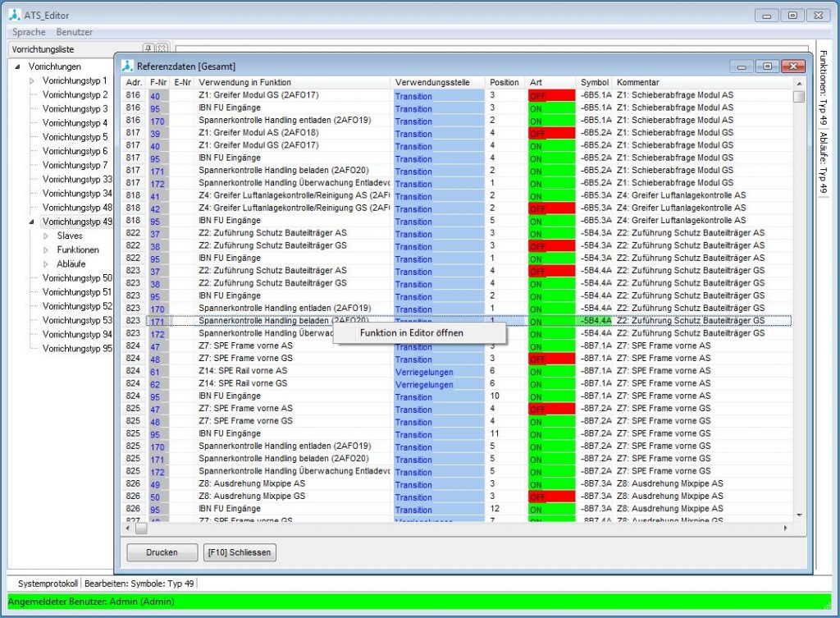Toggle the green ON cell for Z14 SPE Rail vorne AS
Image resolution: width=840 pixels, height=618 pixels.
pyautogui.click(x=551, y=372)
